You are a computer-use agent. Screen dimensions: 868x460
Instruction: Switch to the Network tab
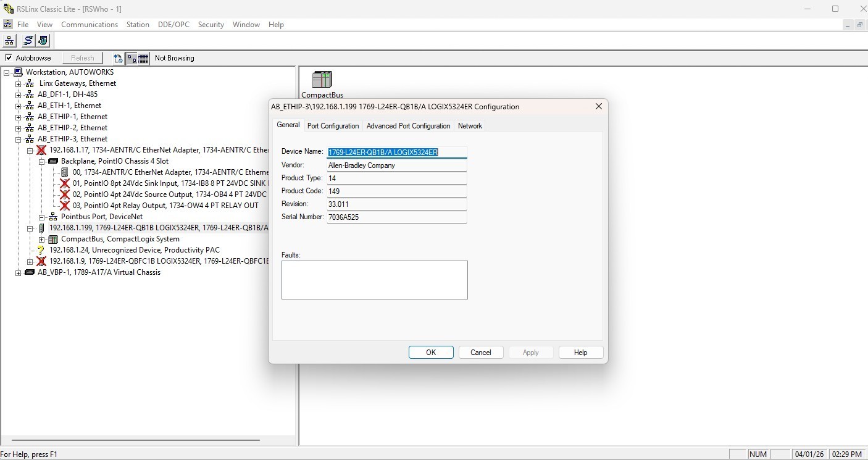[x=470, y=126]
